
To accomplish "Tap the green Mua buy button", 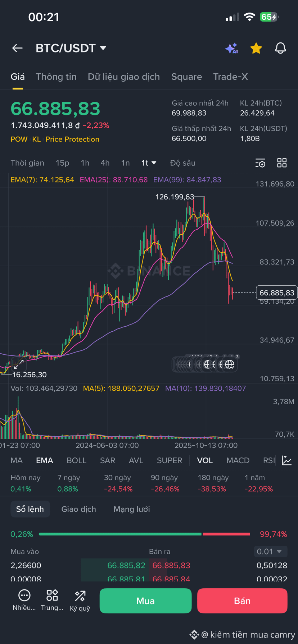I will point(145,601).
